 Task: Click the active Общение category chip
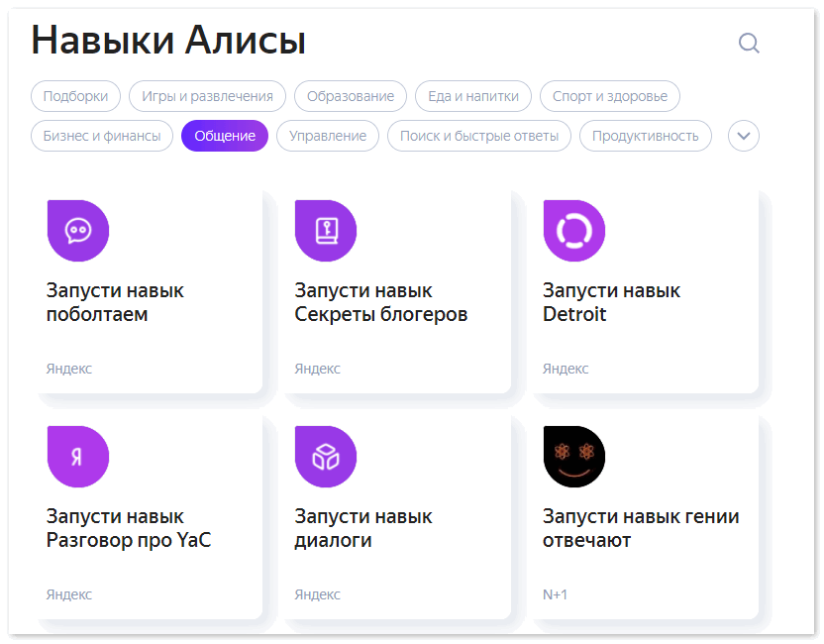[x=225, y=136]
